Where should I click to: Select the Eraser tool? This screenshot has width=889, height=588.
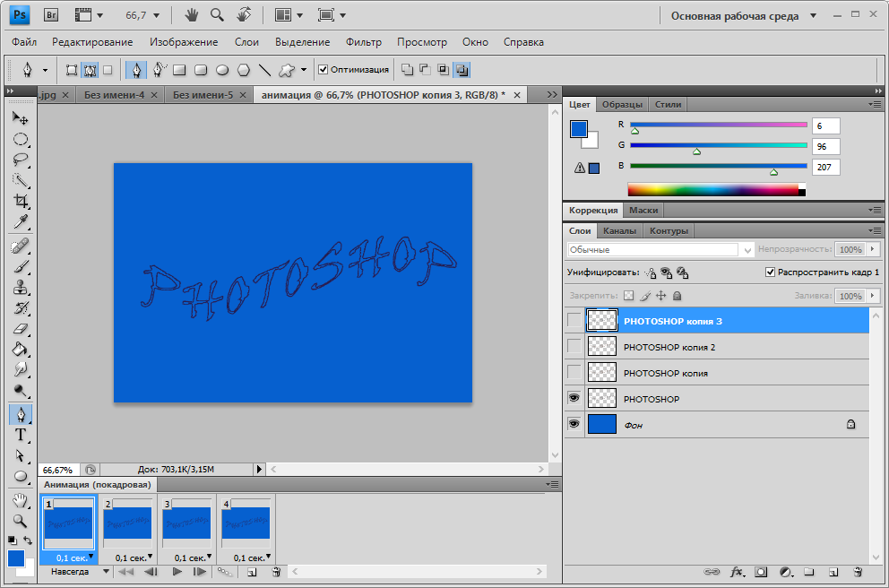pos(21,329)
